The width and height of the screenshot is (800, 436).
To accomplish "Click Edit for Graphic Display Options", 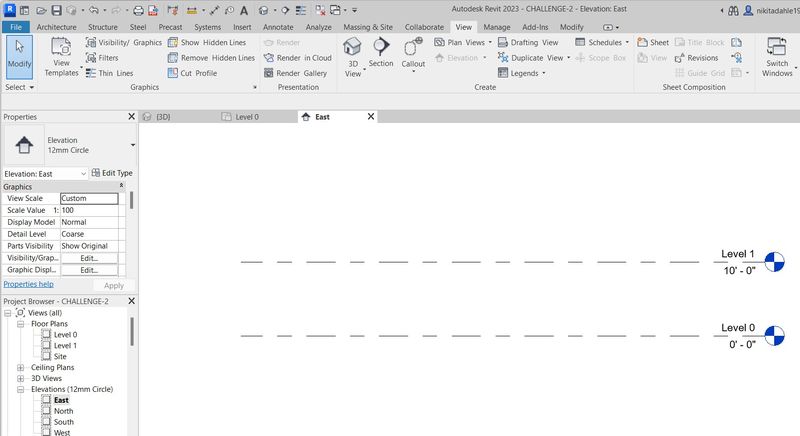I will pyautogui.click(x=89, y=270).
